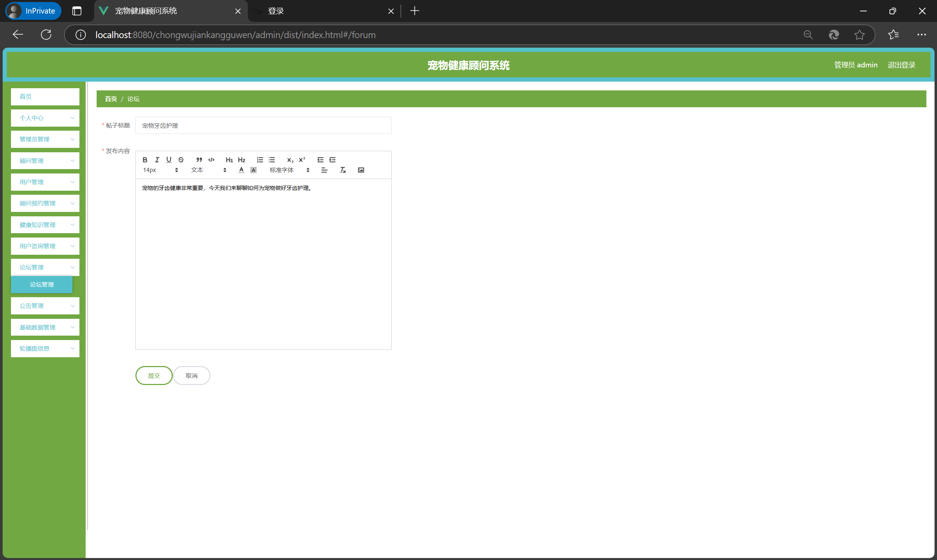Select 论坛管理 submenu item
This screenshot has height=560, width=937.
[x=41, y=284]
